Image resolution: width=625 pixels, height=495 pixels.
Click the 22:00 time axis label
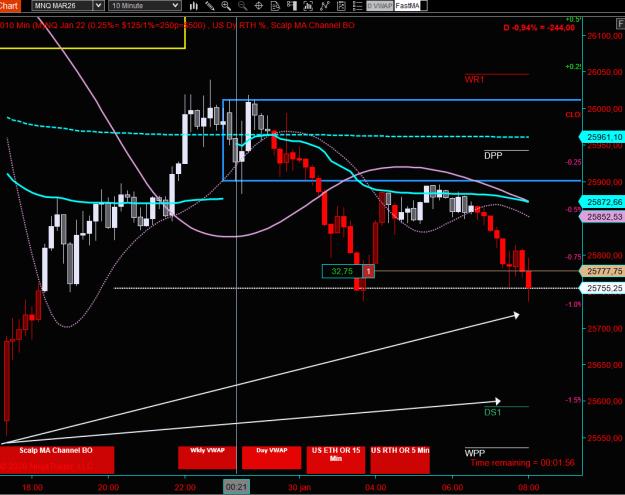click(x=185, y=487)
